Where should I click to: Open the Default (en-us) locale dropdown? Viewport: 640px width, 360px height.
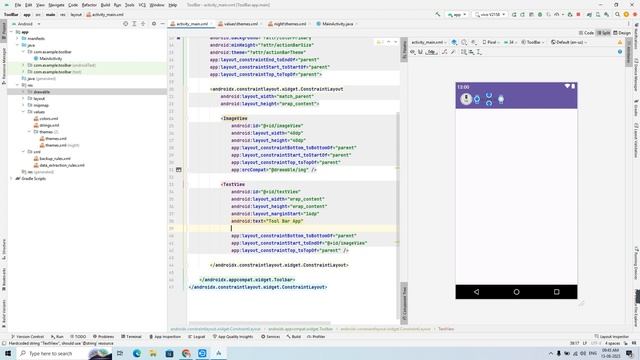coord(569,42)
